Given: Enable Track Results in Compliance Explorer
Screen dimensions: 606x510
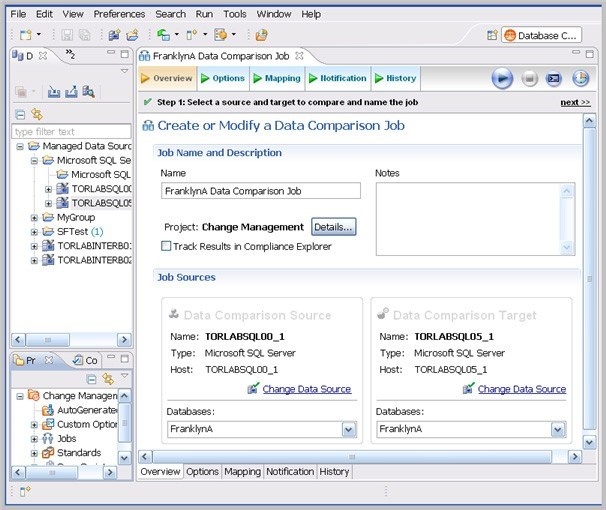Looking at the screenshot, I should pyautogui.click(x=166, y=246).
